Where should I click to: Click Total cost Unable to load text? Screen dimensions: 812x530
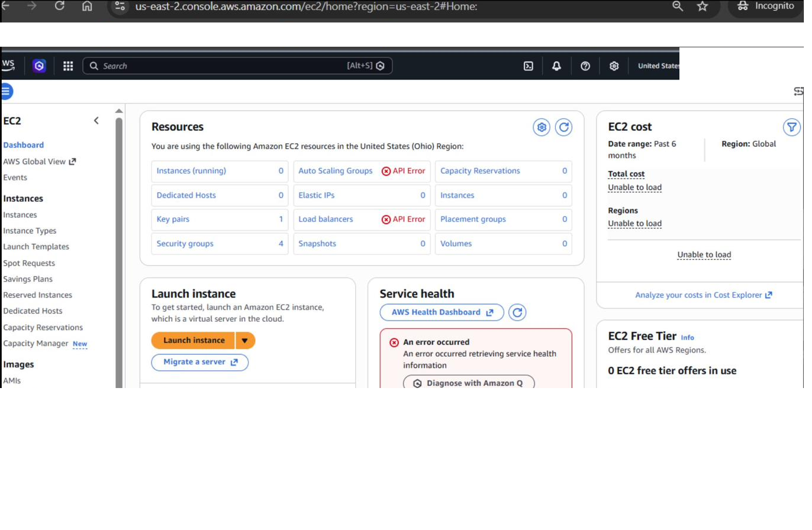[635, 188]
